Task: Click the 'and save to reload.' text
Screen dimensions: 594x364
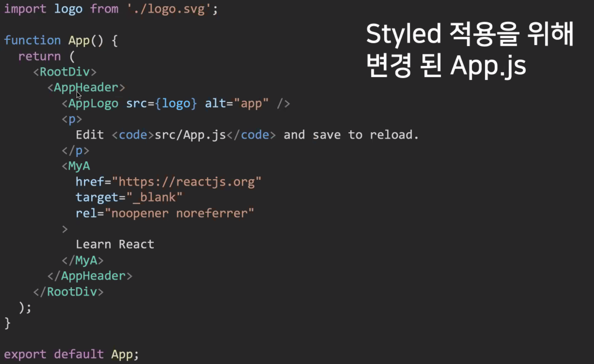Action: pyautogui.click(x=351, y=135)
